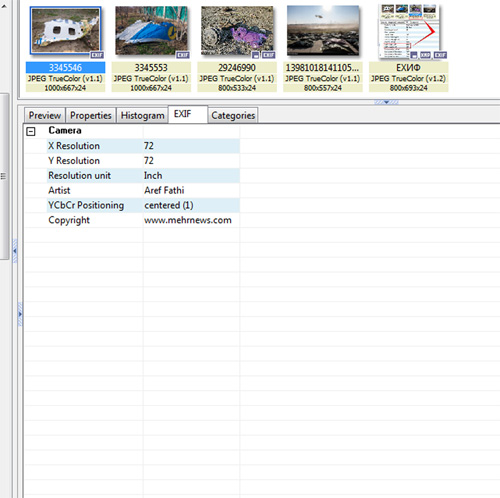The width and height of the screenshot is (500, 498).
Task: Click the left pane vertical scrollbar thumb
Action: [x=4, y=176]
